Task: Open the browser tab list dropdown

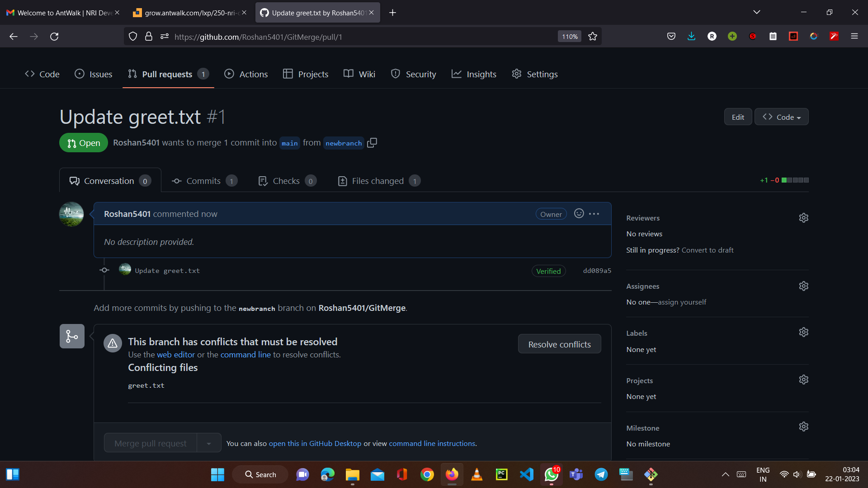Action: [756, 12]
